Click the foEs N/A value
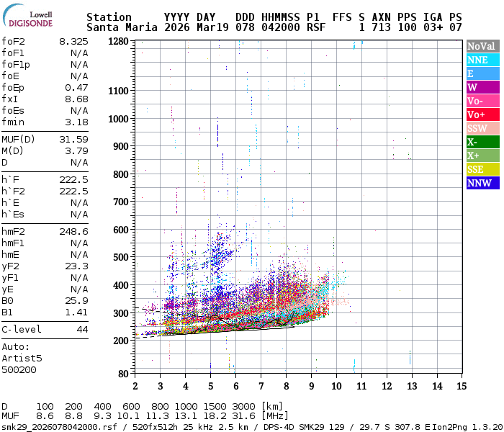 [79, 111]
